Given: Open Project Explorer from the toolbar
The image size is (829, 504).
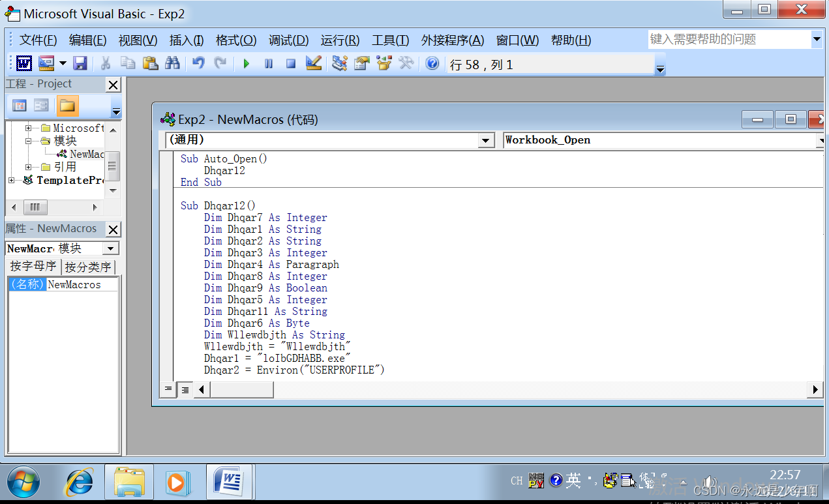Looking at the screenshot, I should tap(339, 64).
